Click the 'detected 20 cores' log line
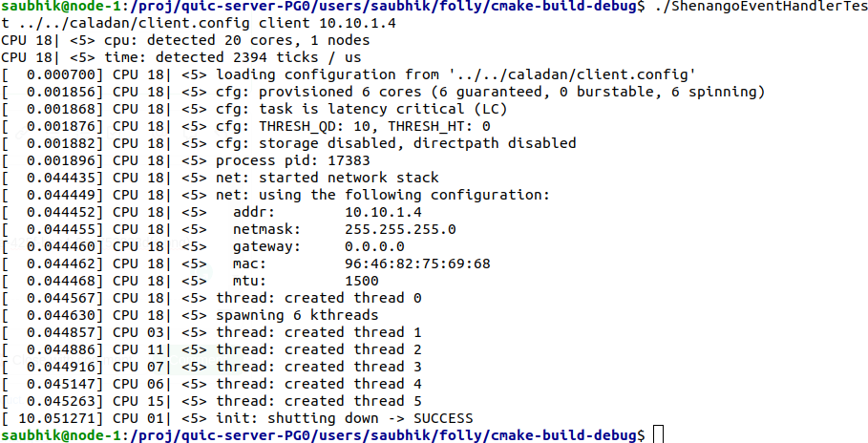This screenshot has width=868, height=443. pos(185,40)
